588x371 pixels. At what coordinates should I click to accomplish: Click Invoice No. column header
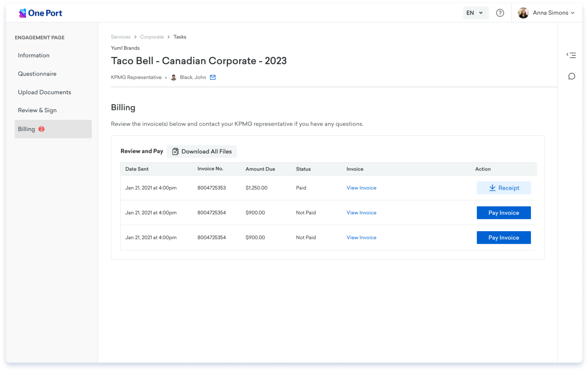point(210,169)
